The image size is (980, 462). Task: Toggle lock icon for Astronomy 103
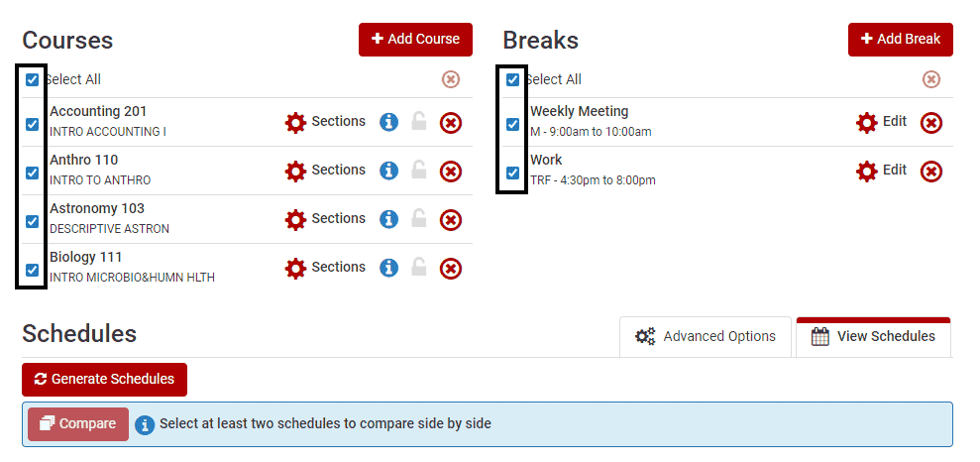click(419, 219)
